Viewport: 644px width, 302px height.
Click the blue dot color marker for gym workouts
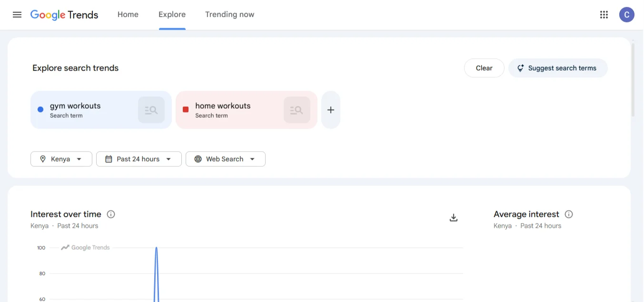point(40,110)
